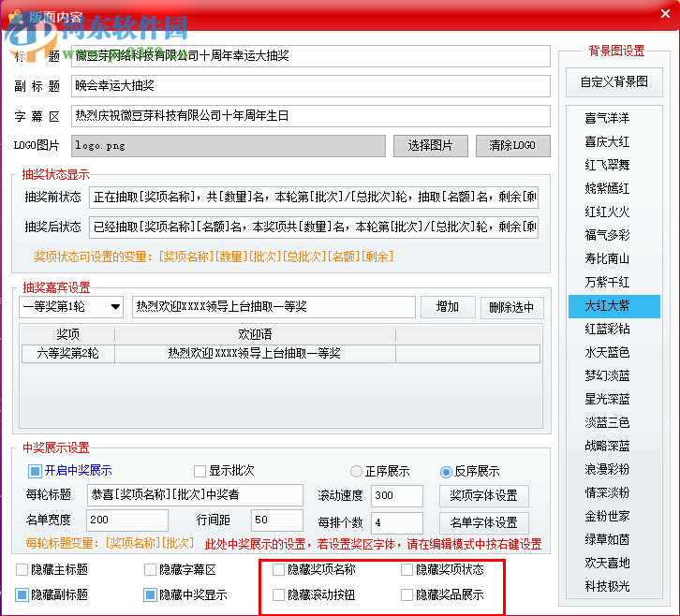Image resolution: width=680 pixels, height=616 pixels.
Task: Select the 星光深蓝 background theme
Action: (614, 399)
